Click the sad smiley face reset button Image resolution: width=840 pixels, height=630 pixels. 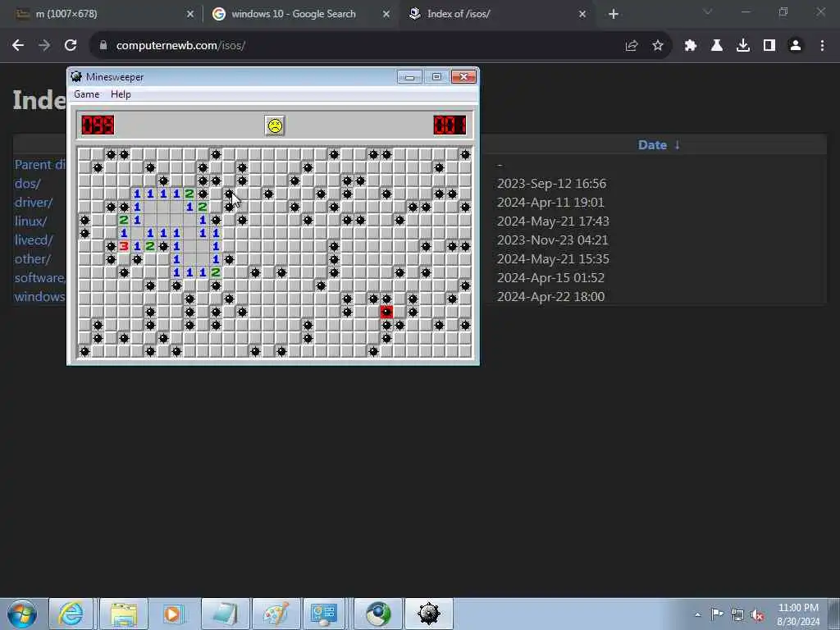(x=275, y=126)
